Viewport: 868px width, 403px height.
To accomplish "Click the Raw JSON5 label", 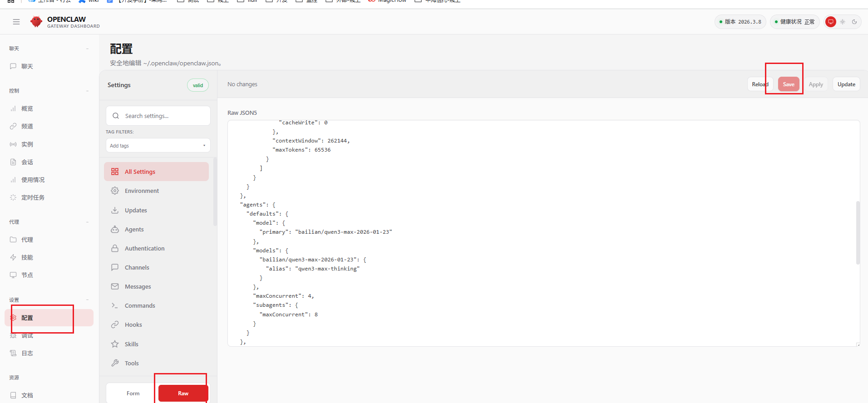I will [x=242, y=113].
